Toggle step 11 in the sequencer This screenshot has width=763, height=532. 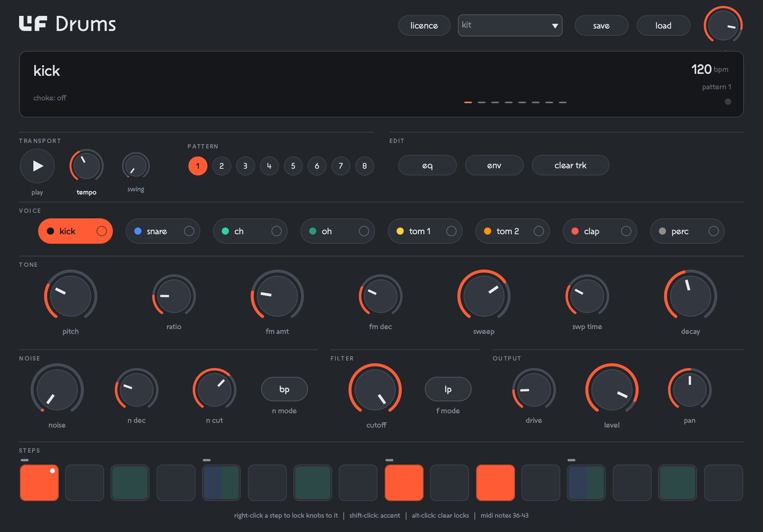[x=495, y=482]
